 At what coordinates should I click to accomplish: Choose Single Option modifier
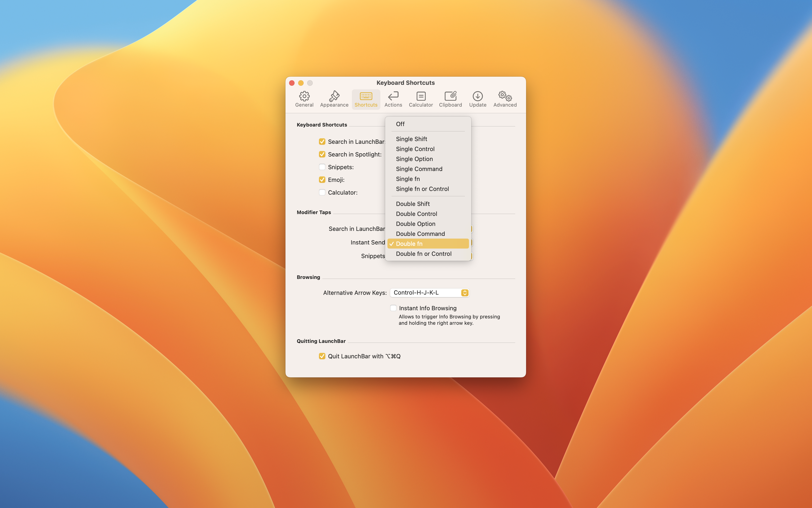pos(428,159)
